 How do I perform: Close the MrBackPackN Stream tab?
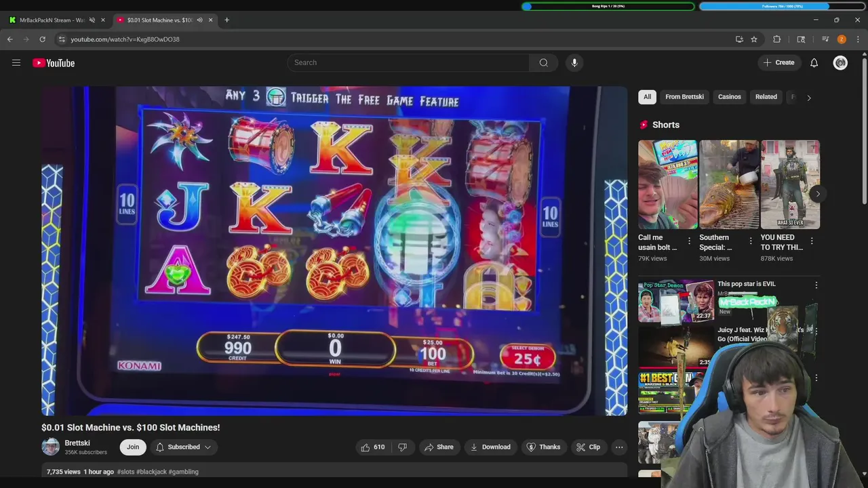coord(103,20)
